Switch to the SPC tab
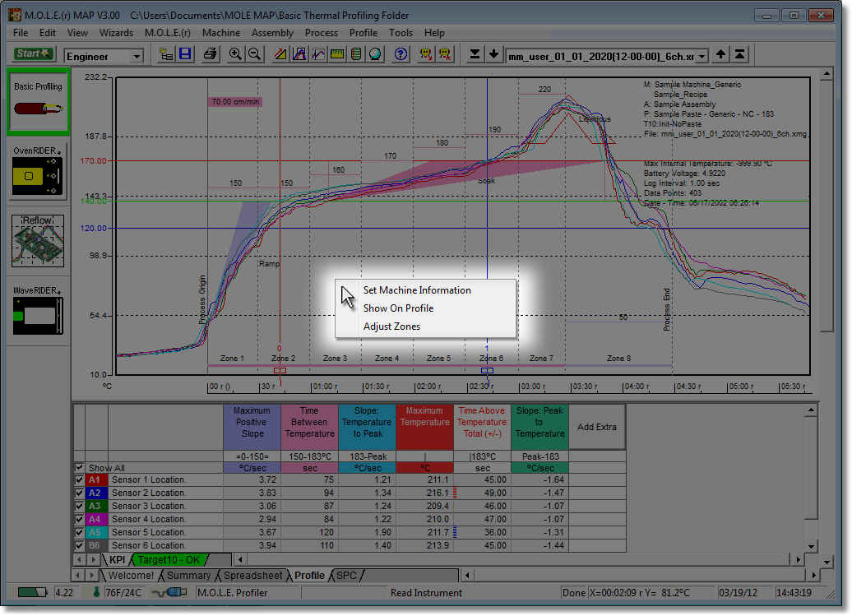852x616 pixels. pos(347,575)
